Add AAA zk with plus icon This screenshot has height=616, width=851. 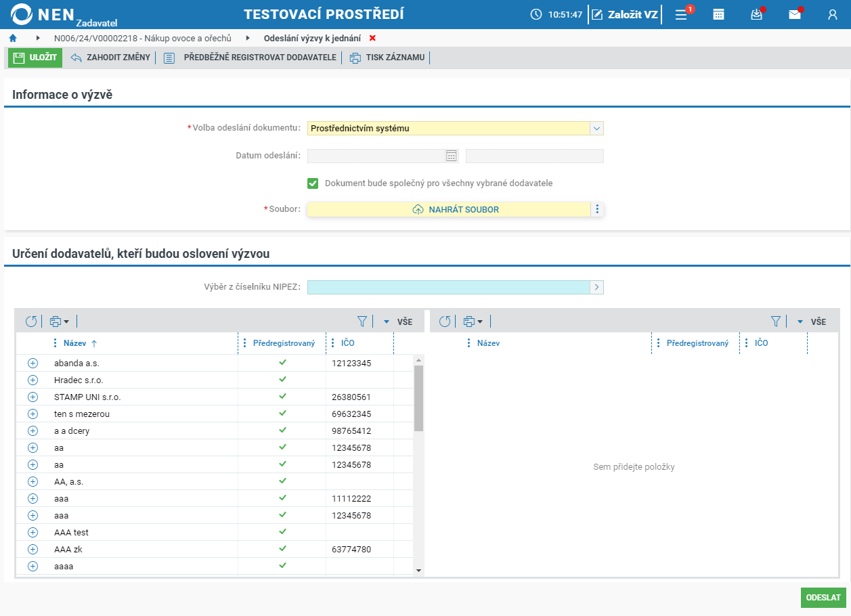[32, 549]
